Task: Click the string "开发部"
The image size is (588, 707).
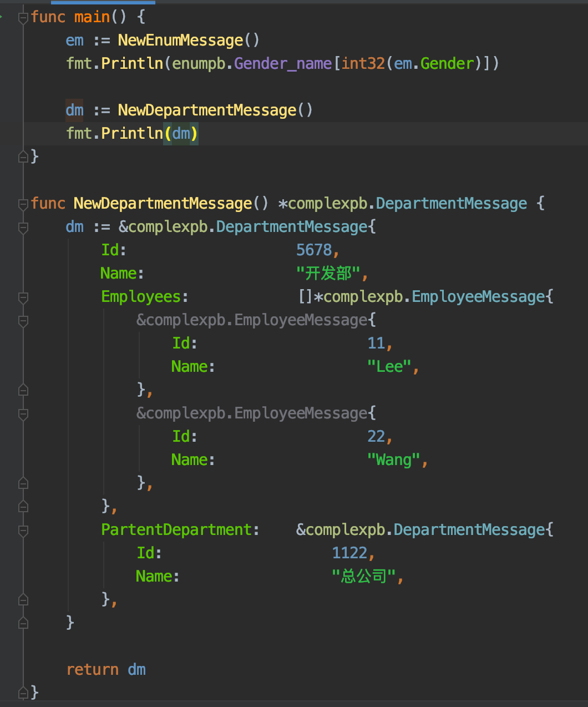Action: pyautogui.click(x=327, y=274)
